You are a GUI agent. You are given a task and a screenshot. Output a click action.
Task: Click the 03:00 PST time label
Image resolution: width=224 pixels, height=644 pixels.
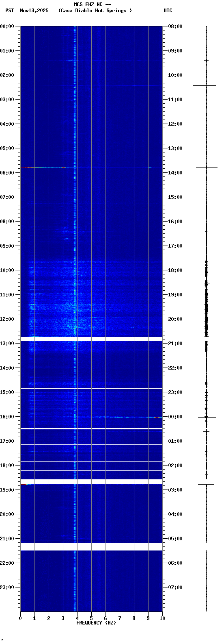coord(7,100)
